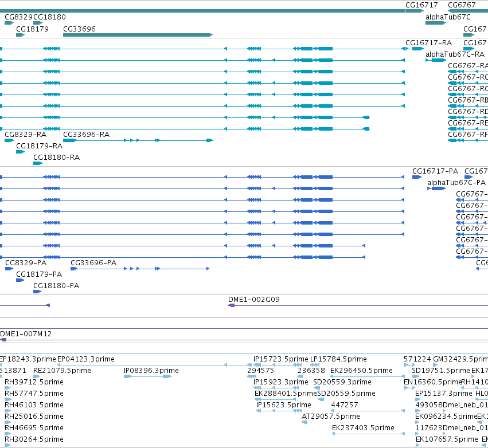Click the IP15923.3prime EST label
The image size is (488, 448).
click(281, 382)
